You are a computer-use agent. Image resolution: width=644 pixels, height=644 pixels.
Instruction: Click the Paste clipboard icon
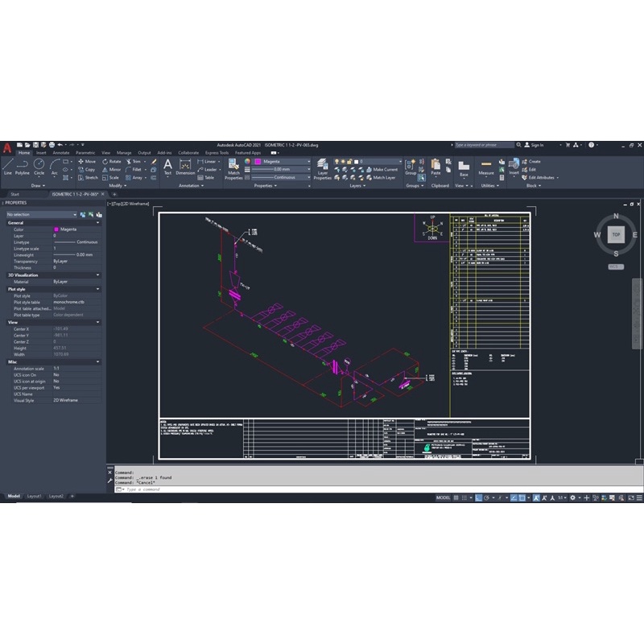[436, 167]
